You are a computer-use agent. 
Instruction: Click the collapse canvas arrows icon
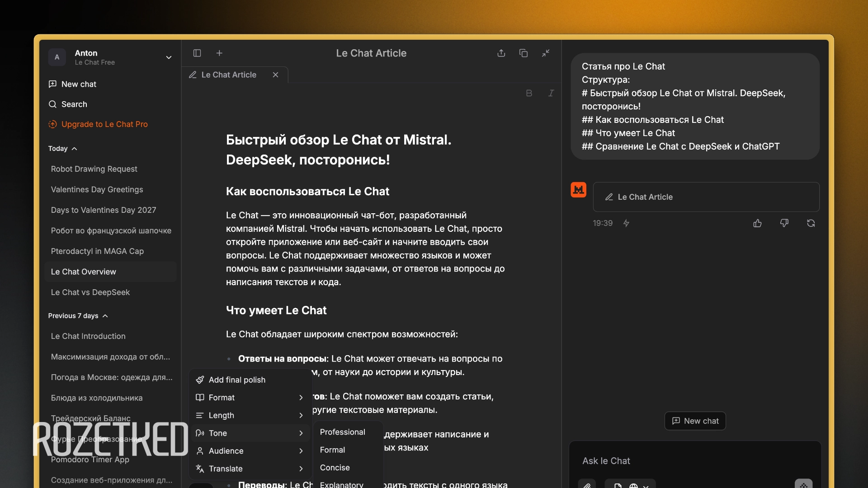coord(546,53)
